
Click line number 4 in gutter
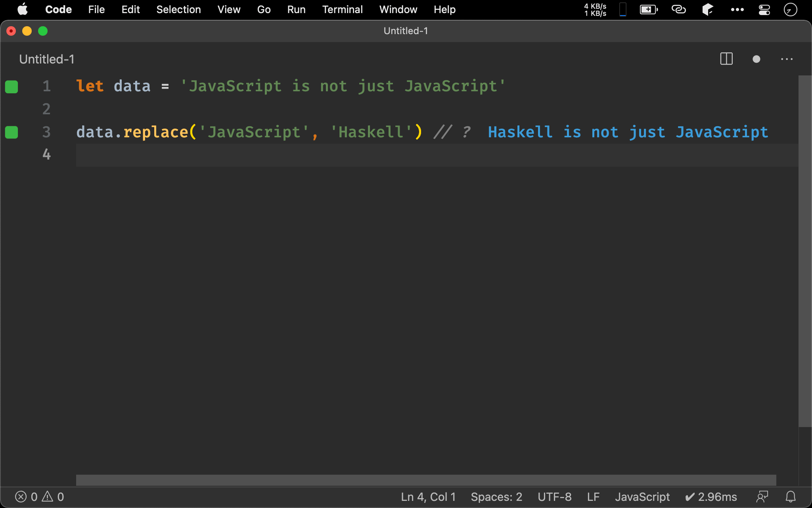[x=47, y=155]
